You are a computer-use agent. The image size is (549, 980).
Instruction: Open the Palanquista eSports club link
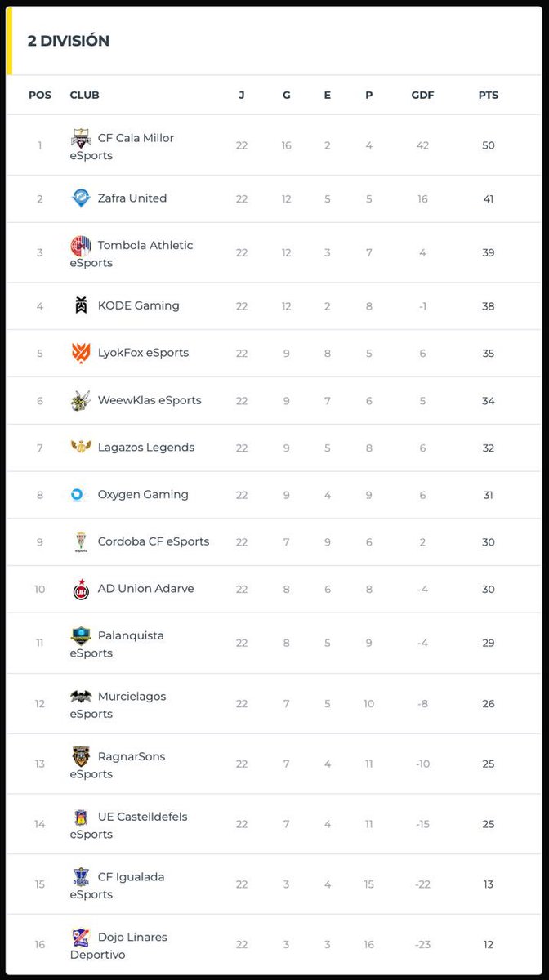tap(117, 644)
